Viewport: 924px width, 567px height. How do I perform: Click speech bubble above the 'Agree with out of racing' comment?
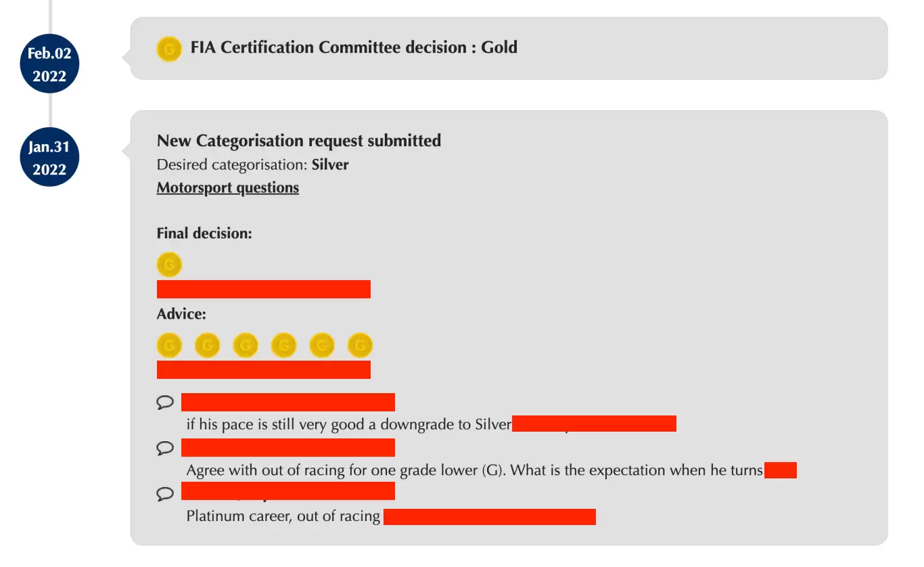click(165, 448)
